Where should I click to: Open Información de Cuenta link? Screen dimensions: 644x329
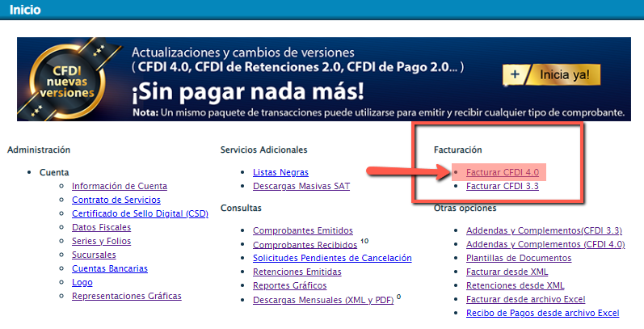(x=120, y=186)
